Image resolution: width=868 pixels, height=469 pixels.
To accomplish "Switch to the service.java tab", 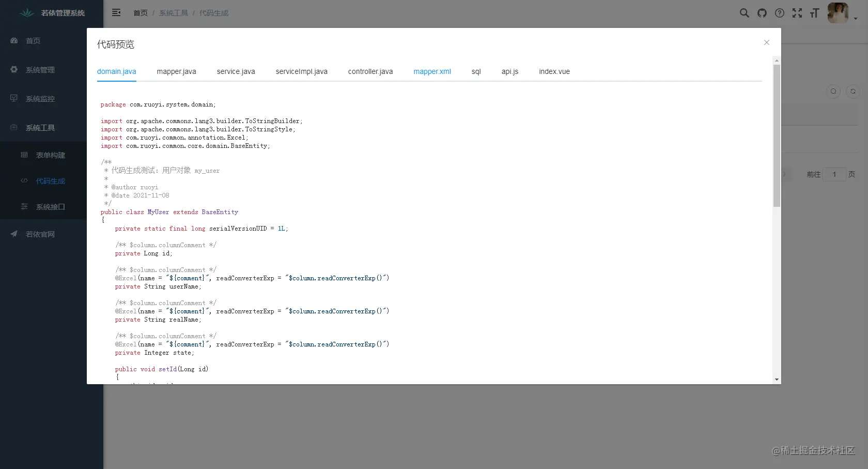I will 236,71.
